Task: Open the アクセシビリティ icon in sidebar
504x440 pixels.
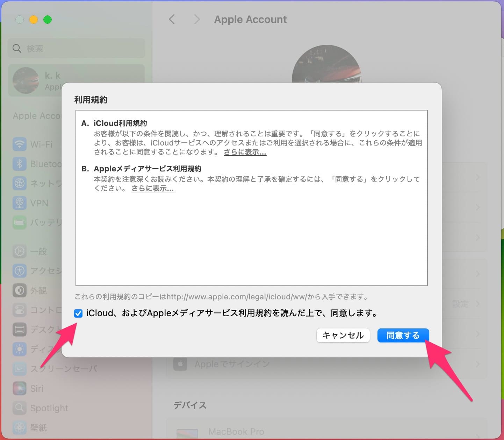Action: (x=20, y=271)
